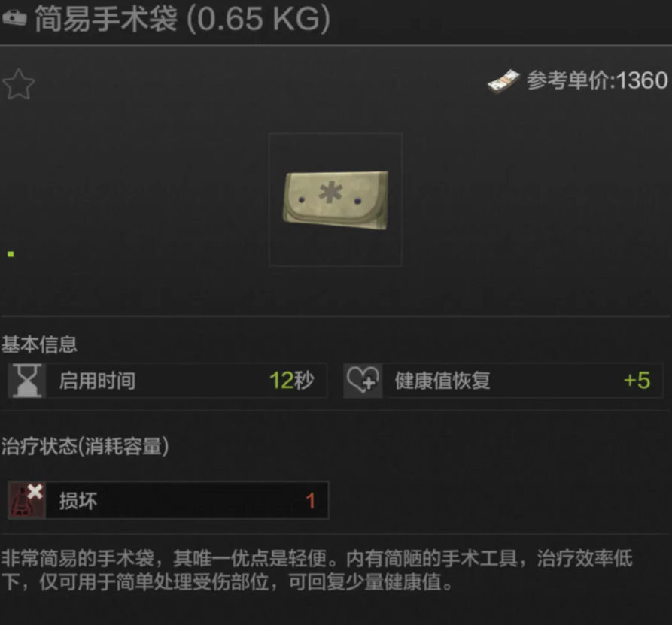Click the heart plus health recovery icon
This screenshot has height=625, width=672.
coord(363,381)
